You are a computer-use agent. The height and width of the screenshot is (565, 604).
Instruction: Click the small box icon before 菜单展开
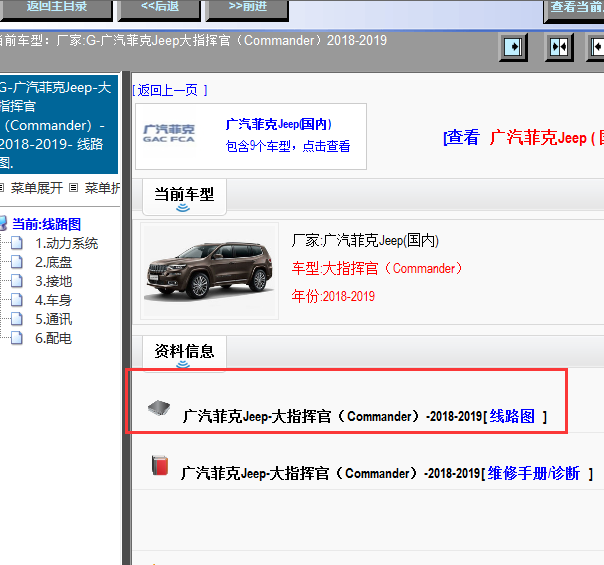pos(2,188)
